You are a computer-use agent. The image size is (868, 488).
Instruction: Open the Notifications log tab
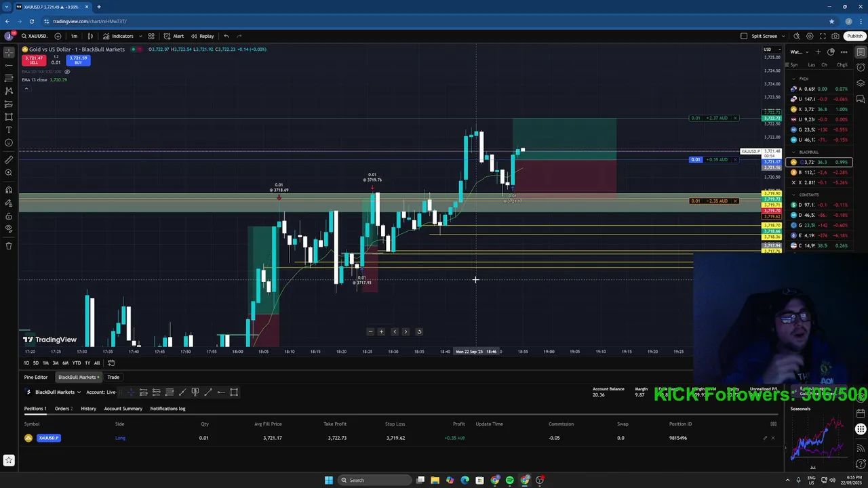[x=167, y=409]
